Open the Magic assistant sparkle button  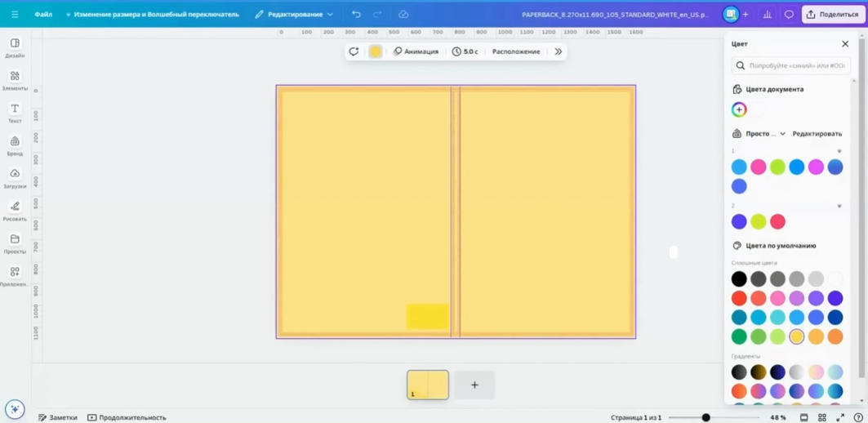(15, 409)
